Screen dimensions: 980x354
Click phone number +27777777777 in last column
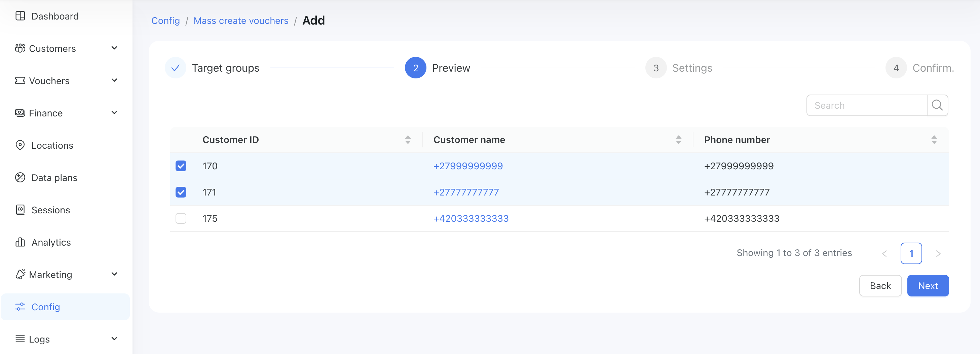click(737, 192)
